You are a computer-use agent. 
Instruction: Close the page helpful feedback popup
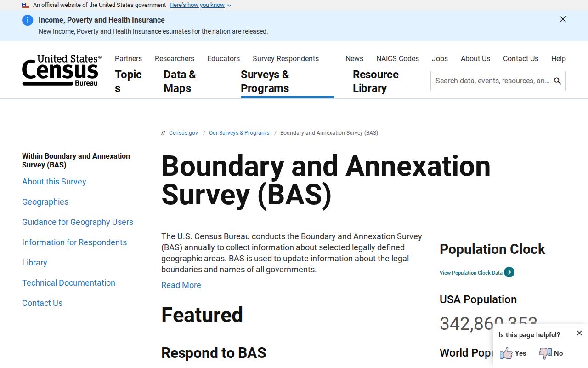tap(579, 333)
